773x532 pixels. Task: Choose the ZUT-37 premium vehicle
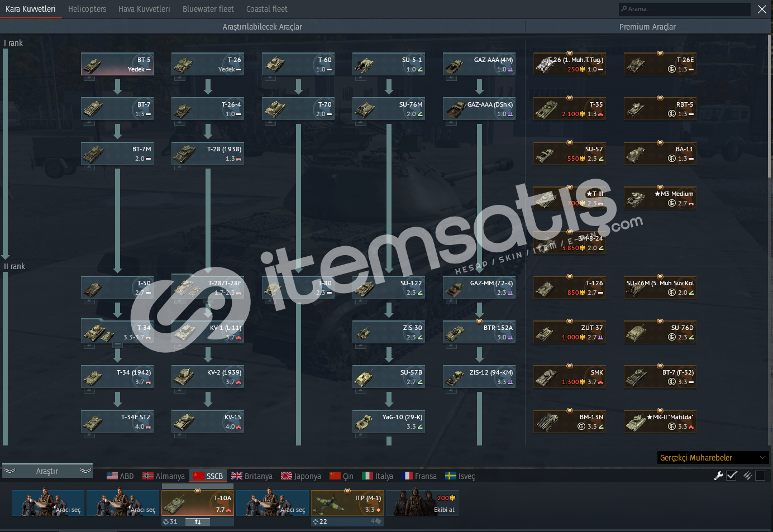tap(569, 332)
